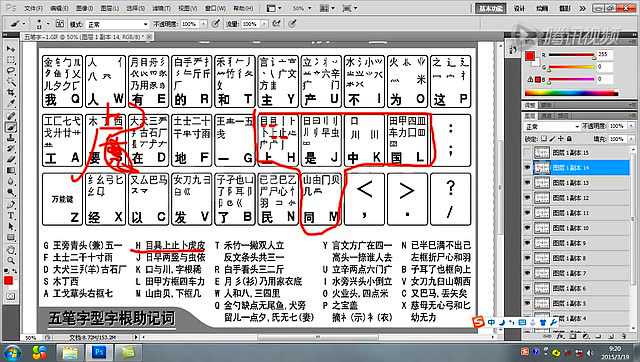Image resolution: width=640 pixels, height=362 pixels.
Task: Enable airbrush mode in options bar
Action: pos(277,24)
